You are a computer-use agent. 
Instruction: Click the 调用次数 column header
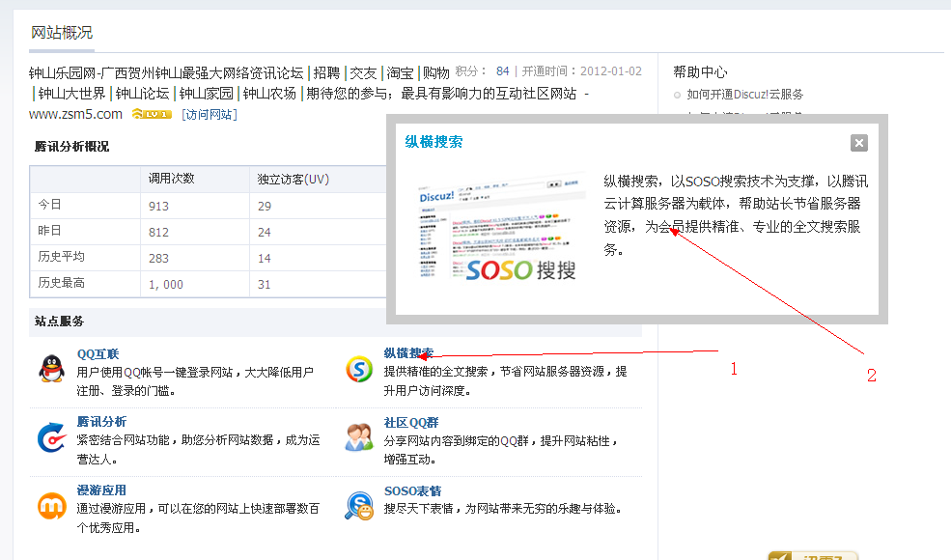pyautogui.click(x=172, y=179)
